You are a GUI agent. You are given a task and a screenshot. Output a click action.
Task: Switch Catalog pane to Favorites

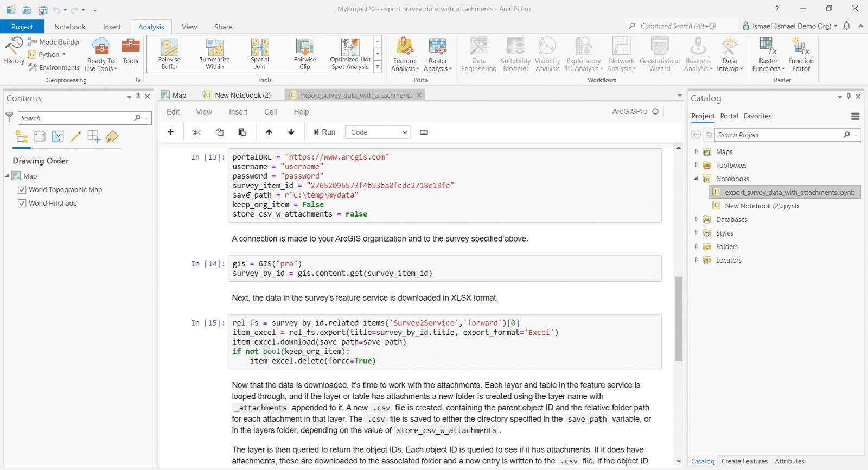point(757,116)
